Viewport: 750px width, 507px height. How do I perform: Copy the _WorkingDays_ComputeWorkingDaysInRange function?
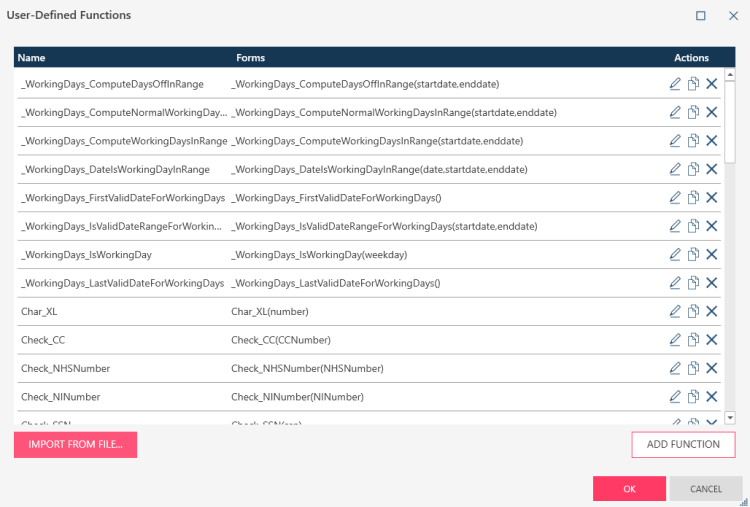pos(693,141)
